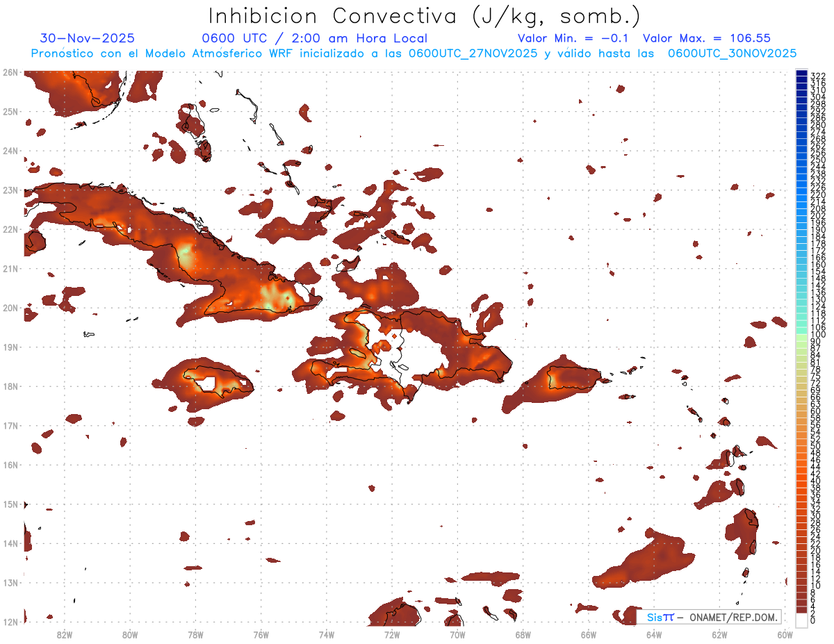Click the '74W' longitude label
Screen dimensions: 834x644
pos(327,635)
